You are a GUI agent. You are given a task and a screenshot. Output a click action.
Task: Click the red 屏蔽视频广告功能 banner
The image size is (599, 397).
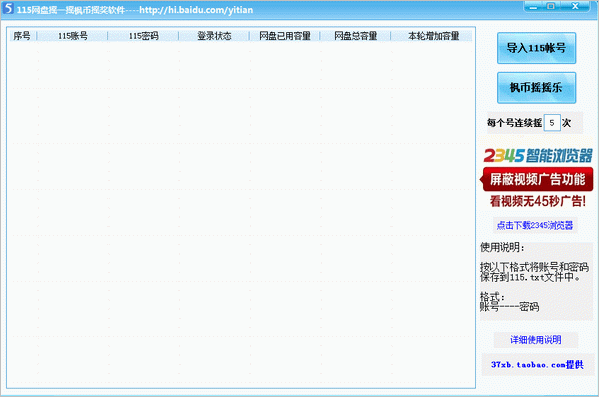pyautogui.click(x=537, y=179)
